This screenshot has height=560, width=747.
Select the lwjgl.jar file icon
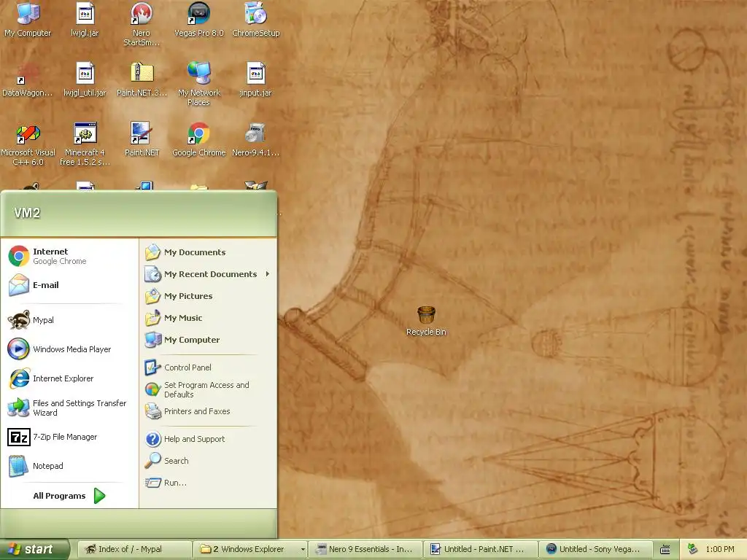pos(85,20)
